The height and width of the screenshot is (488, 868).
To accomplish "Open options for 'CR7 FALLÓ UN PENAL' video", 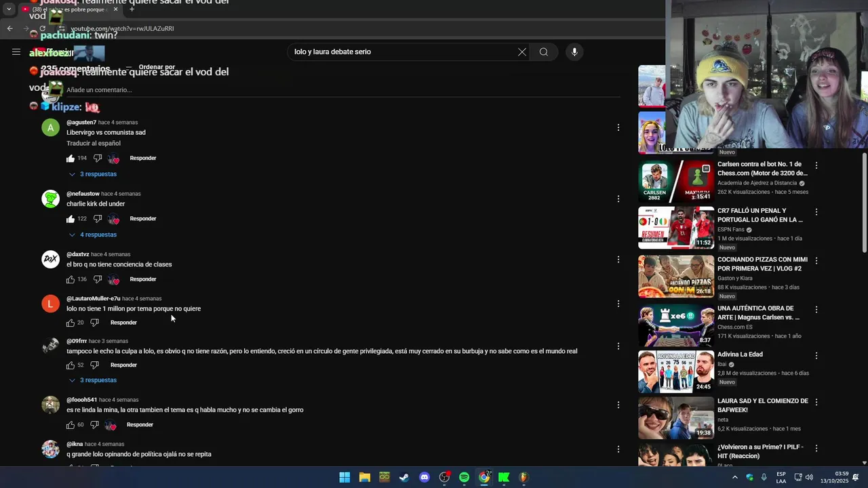I will pos(816,212).
